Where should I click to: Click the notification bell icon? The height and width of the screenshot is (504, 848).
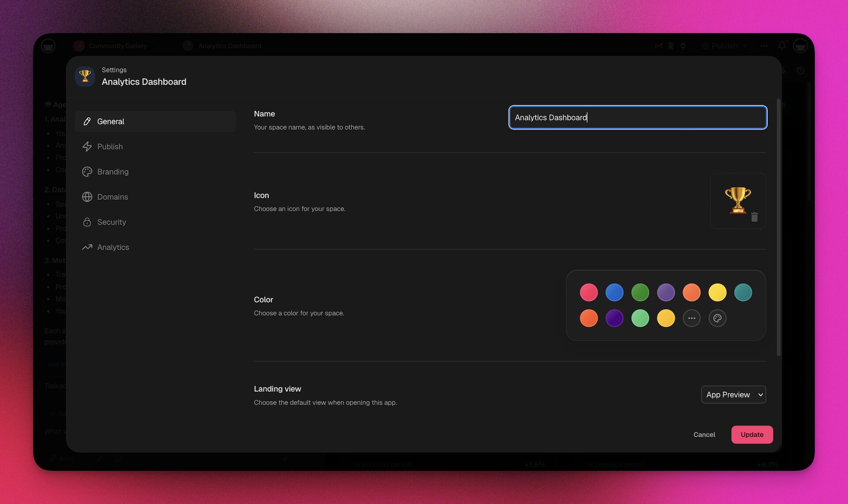pyautogui.click(x=782, y=46)
